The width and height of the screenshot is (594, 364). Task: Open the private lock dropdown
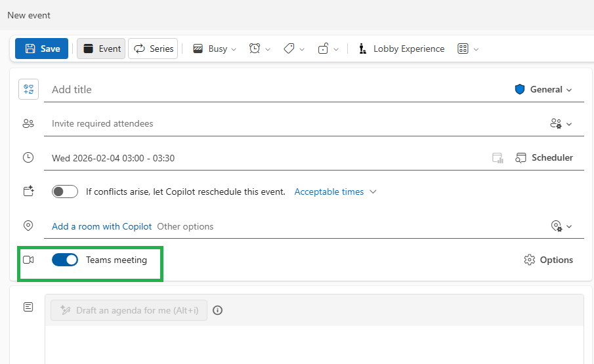point(328,49)
